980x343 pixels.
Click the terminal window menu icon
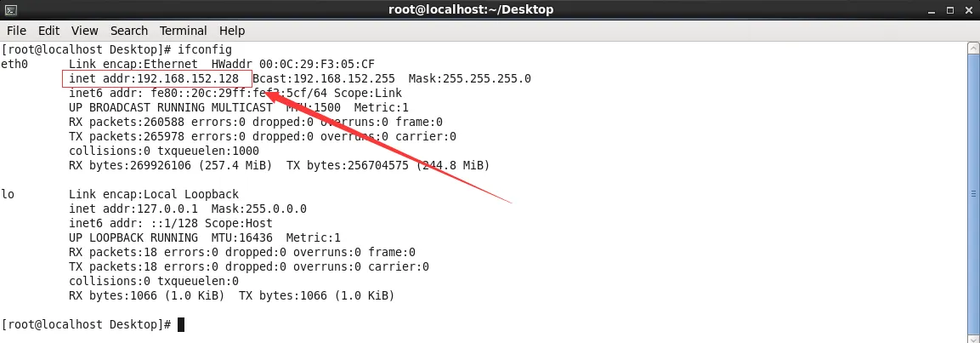click(12, 9)
